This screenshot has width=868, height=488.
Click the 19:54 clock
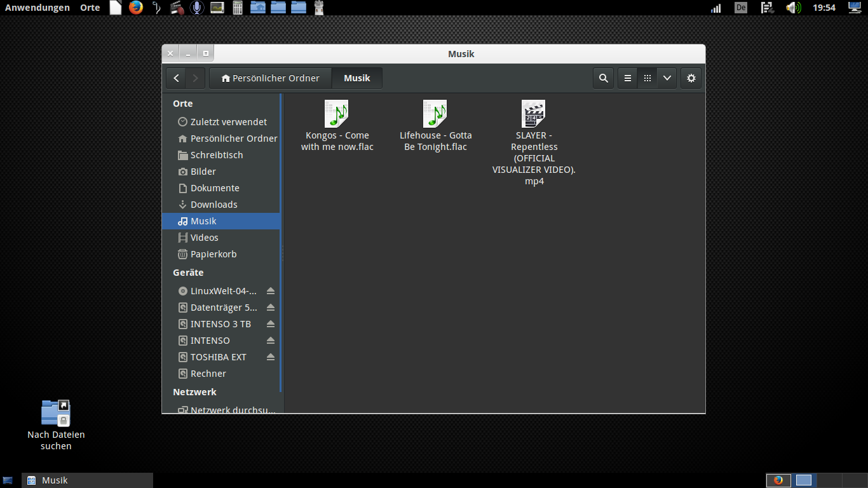point(824,8)
